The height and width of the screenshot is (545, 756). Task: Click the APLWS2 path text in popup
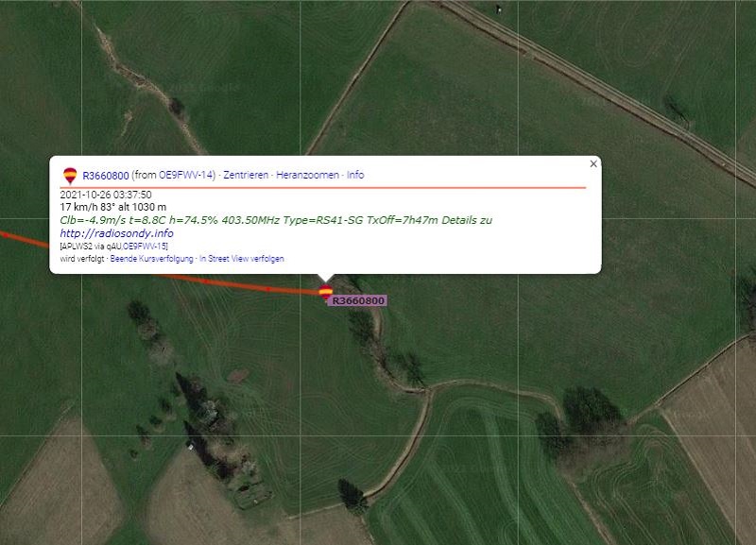click(113, 247)
